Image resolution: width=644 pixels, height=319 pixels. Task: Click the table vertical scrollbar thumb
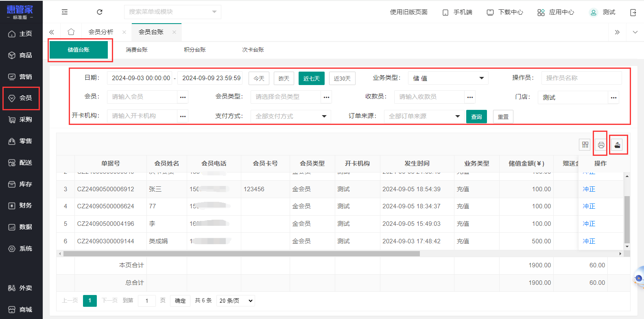[627, 219]
